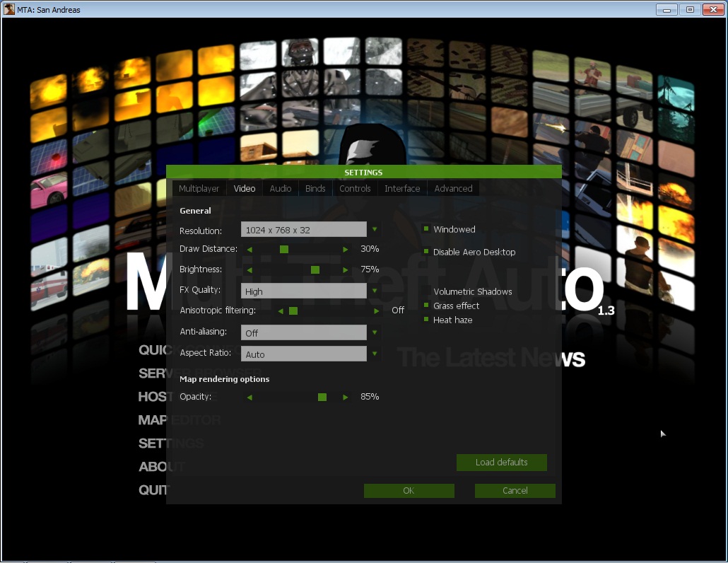This screenshot has height=563, width=728.
Task: Increase Brightness using the right arrow
Action: coord(345,269)
